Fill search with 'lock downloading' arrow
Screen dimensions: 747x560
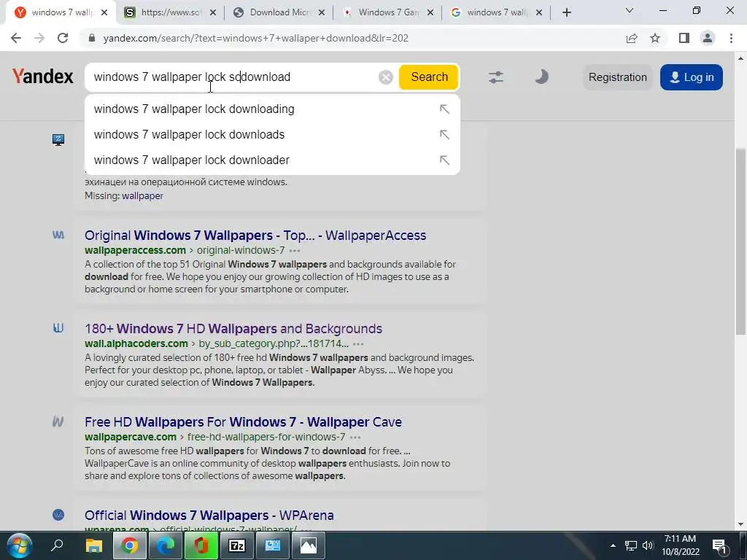[444, 109]
